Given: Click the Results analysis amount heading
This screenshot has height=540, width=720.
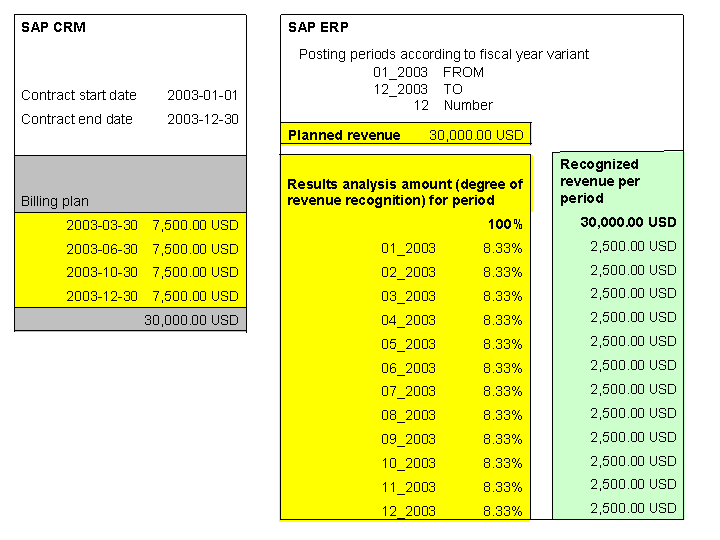Looking at the screenshot, I should pyautogui.click(x=404, y=192).
